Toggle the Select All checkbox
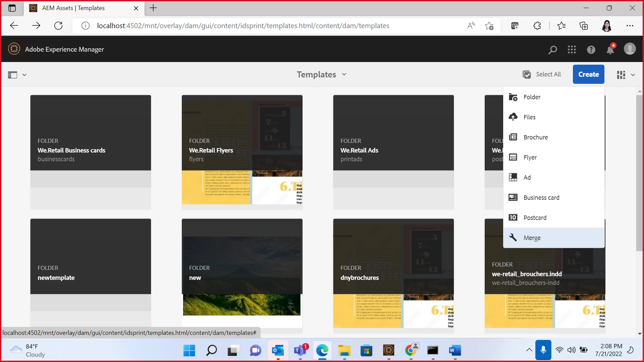Image resolution: width=644 pixels, height=362 pixels. coord(527,74)
